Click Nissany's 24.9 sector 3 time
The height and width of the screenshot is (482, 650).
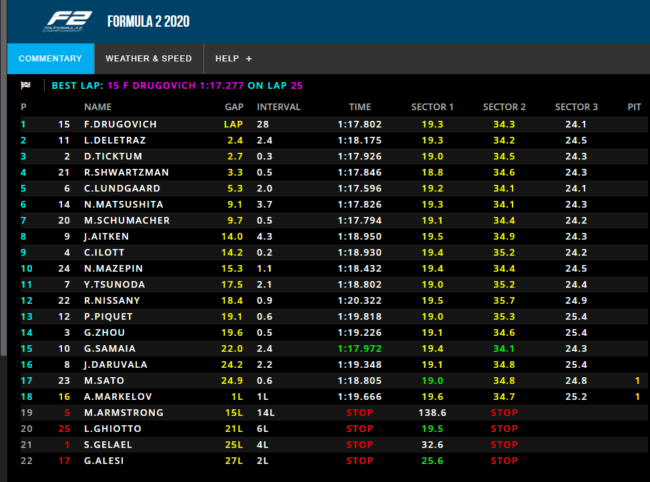point(576,300)
